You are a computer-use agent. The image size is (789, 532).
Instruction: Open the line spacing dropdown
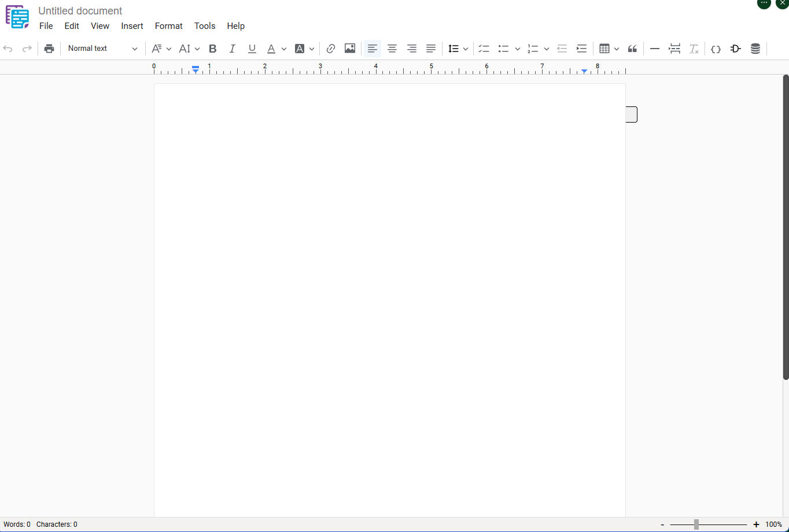tap(458, 49)
